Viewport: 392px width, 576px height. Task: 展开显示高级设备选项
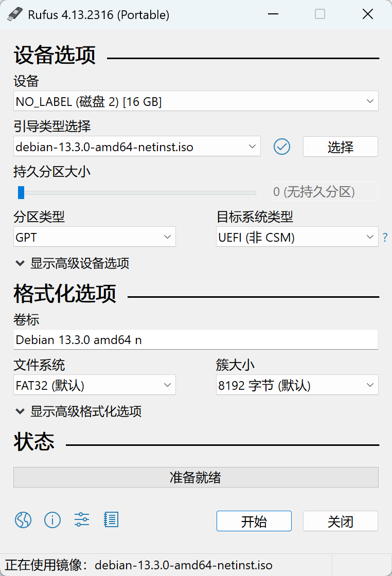point(72,263)
